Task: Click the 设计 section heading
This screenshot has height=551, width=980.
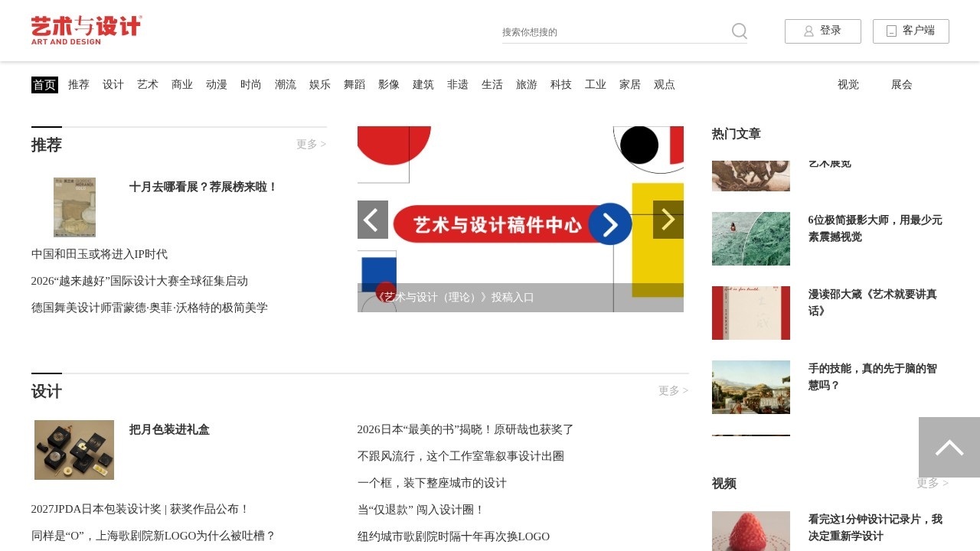Action: pyautogui.click(x=47, y=391)
